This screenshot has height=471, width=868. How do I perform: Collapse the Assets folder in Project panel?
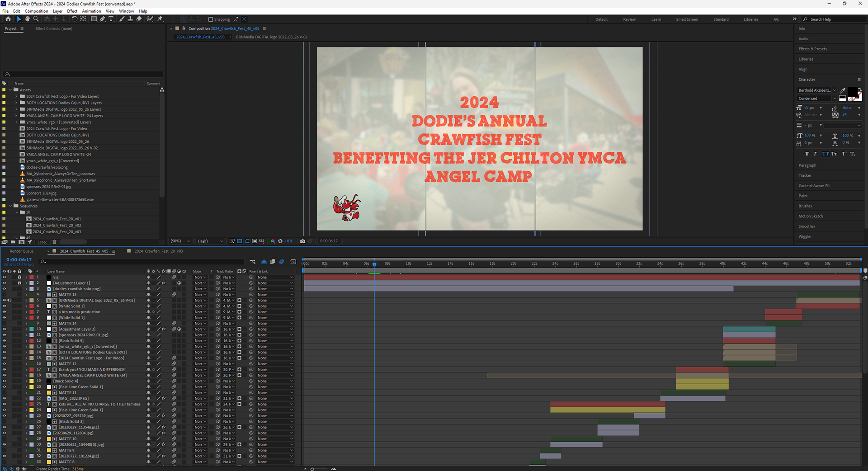tap(10, 90)
